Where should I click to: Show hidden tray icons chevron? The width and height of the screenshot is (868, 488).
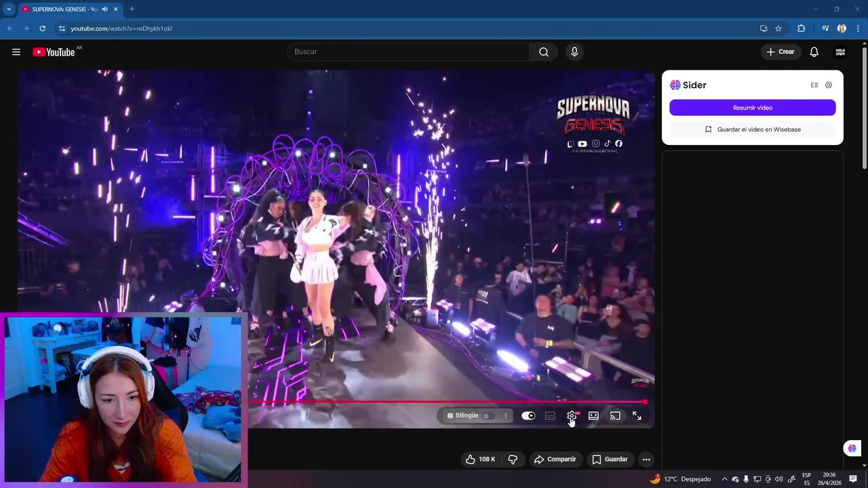[x=724, y=479]
